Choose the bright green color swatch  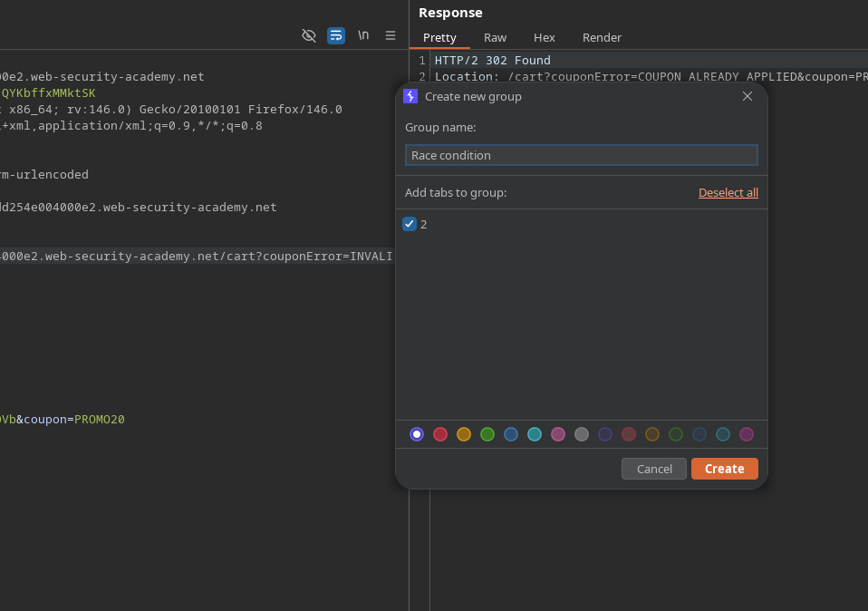(487, 434)
